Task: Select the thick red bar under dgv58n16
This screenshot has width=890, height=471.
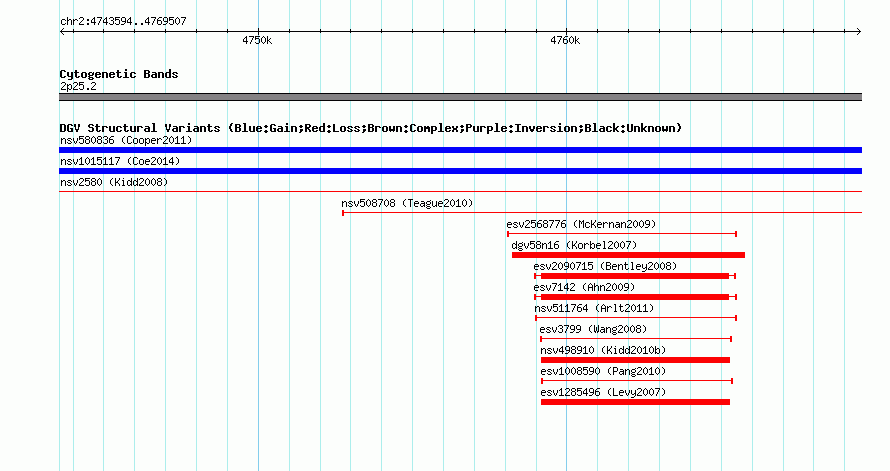Action: click(628, 255)
